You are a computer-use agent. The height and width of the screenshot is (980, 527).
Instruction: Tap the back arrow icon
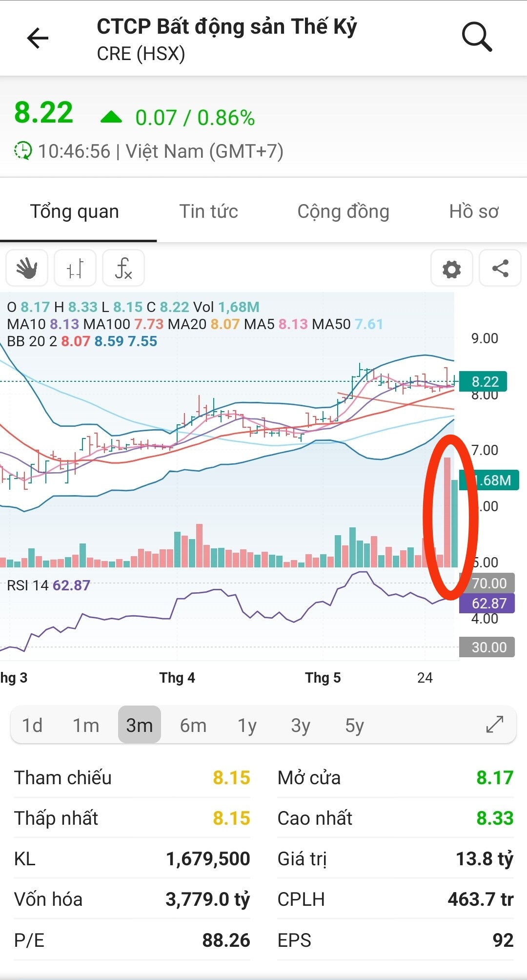[x=38, y=38]
